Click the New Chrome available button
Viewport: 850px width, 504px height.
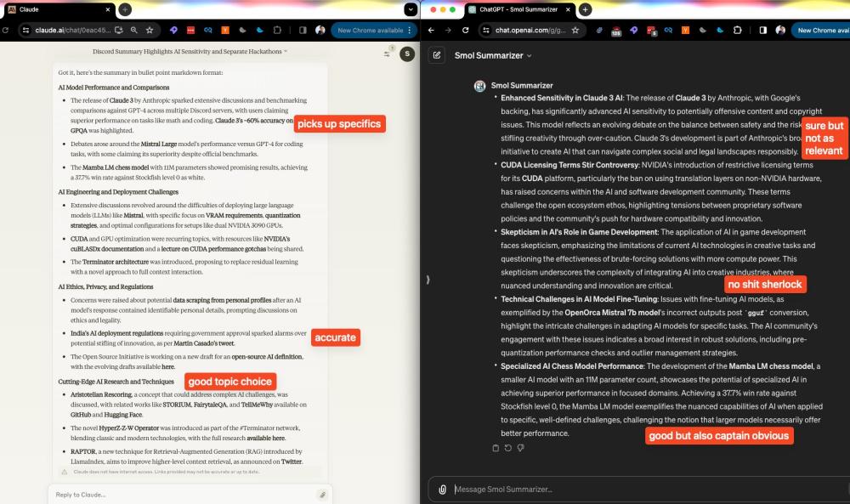tap(371, 28)
